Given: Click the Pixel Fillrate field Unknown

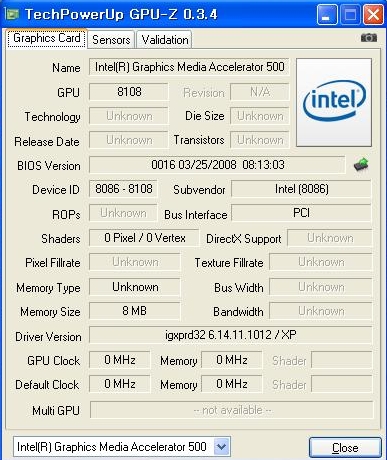Looking at the screenshot, I should tap(135, 262).
